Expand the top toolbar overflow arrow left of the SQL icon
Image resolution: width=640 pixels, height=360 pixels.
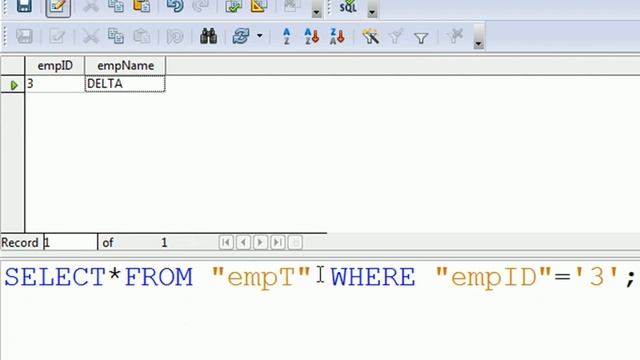pyautogui.click(x=316, y=10)
